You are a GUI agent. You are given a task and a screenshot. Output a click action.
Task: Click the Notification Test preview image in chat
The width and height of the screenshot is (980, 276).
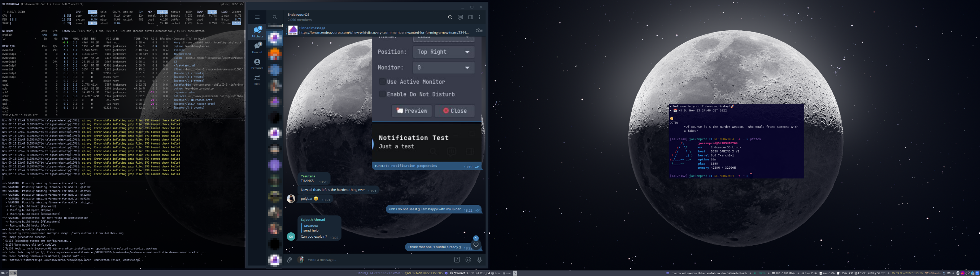(x=427, y=99)
